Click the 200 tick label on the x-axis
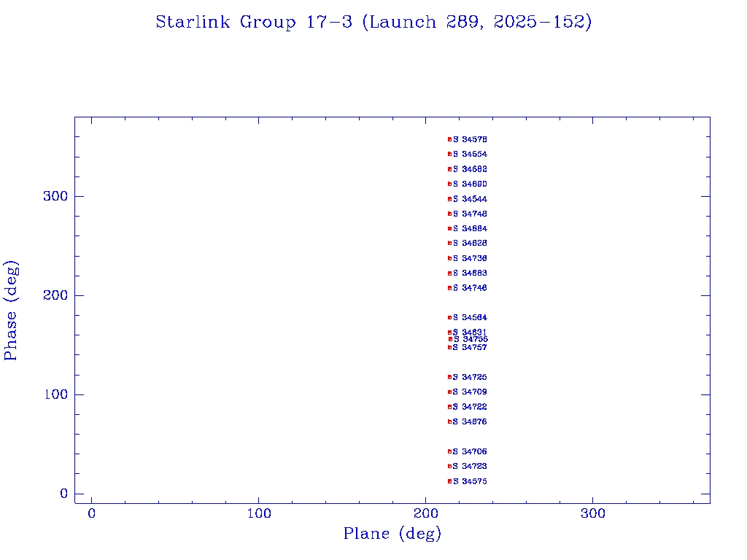The width and height of the screenshot is (747, 560). tap(426, 514)
